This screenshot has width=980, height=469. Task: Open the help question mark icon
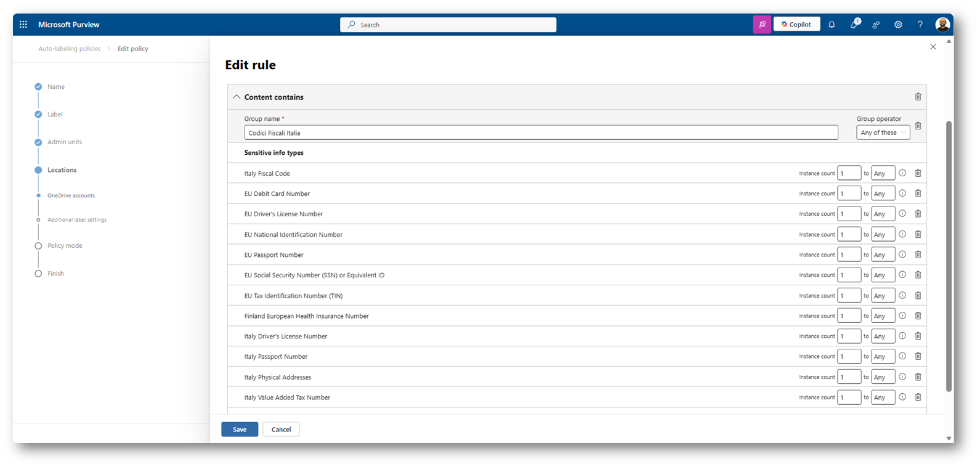click(x=920, y=25)
